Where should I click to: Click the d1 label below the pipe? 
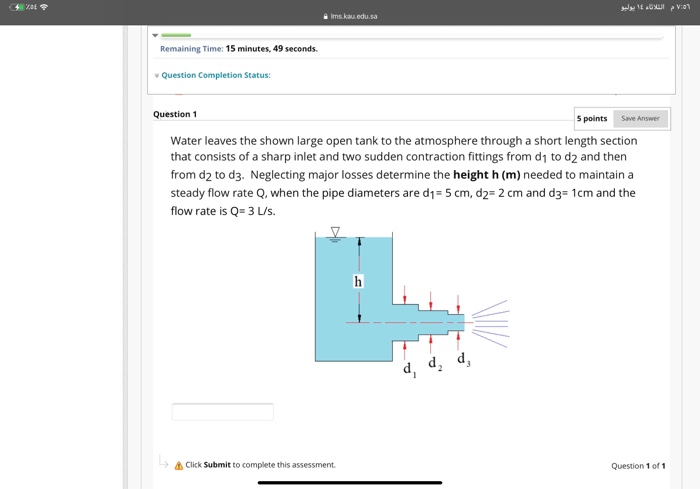click(410, 369)
